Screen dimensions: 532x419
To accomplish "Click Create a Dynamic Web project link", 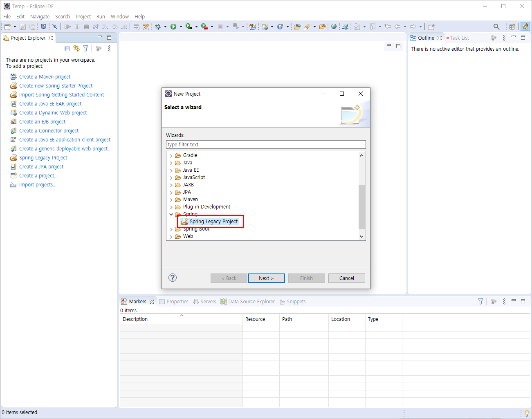I will [x=53, y=112].
